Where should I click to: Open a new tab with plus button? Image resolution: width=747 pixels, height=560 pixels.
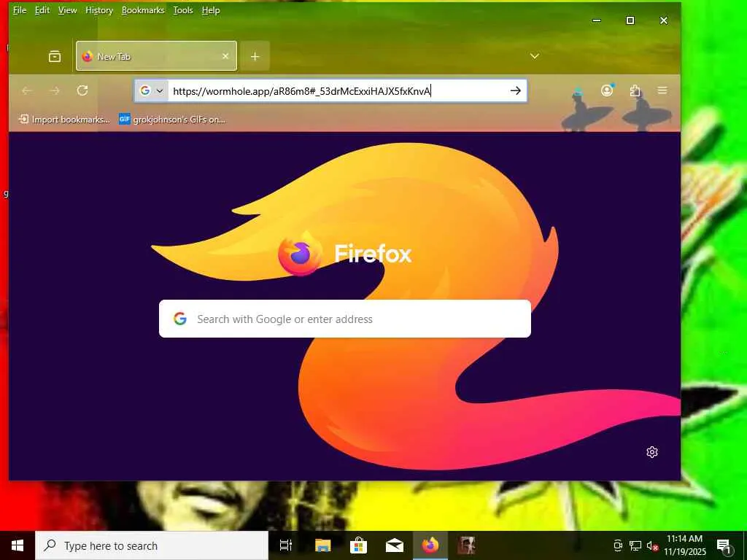pyautogui.click(x=255, y=57)
